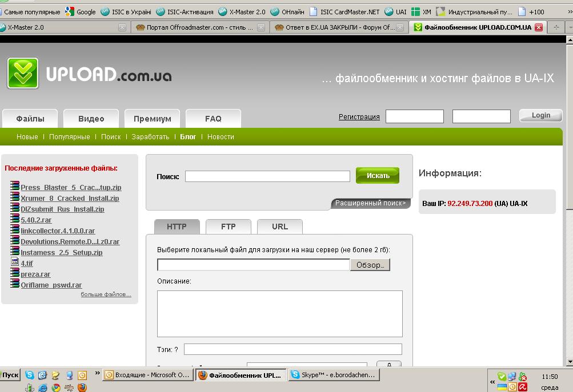Click the Регистрация link
This screenshot has width=573, height=392.
(359, 116)
